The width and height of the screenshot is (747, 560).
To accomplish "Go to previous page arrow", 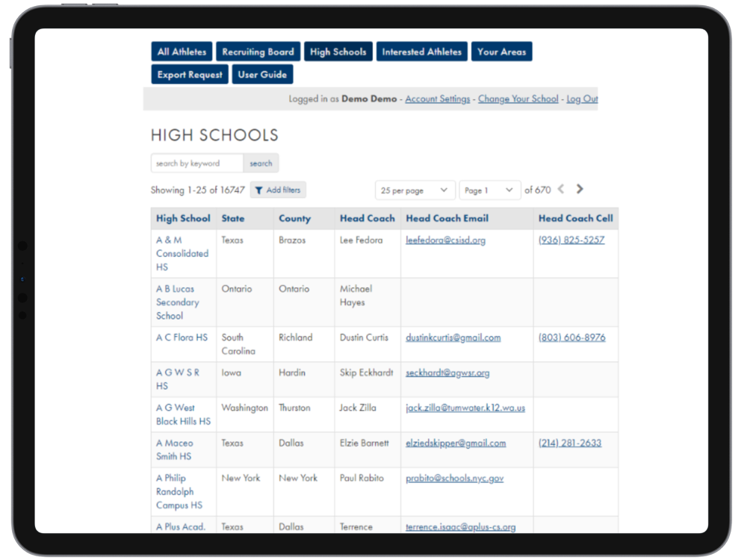I will [x=561, y=189].
